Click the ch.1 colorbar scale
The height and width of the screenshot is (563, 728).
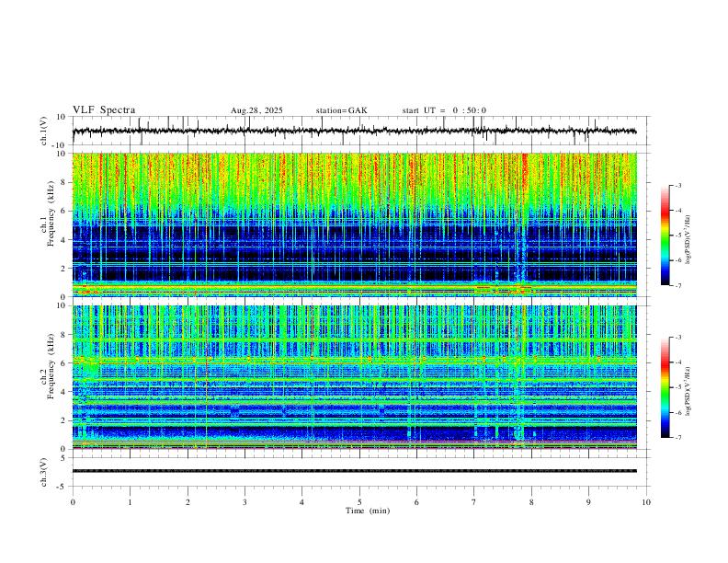tap(665, 236)
